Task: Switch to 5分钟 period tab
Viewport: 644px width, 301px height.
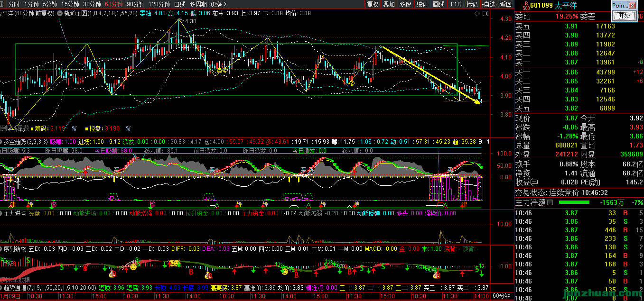Action: 50,4
